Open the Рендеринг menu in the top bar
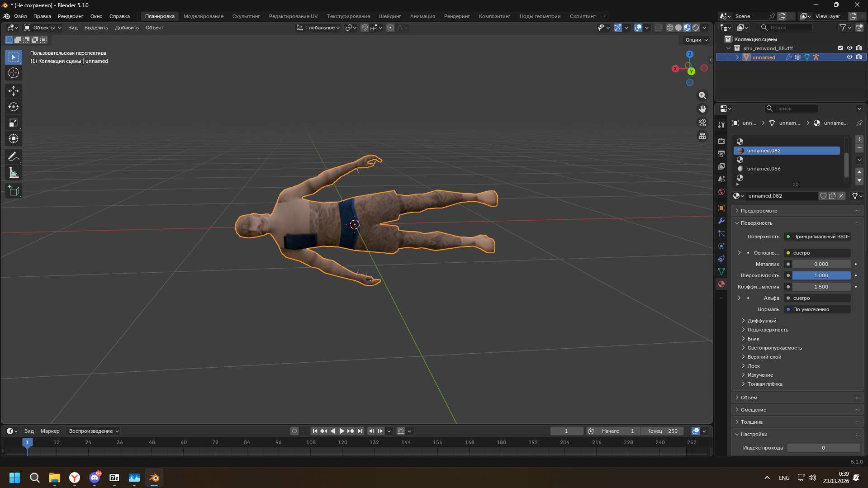The width and height of the screenshot is (868, 488). tap(71, 16)
